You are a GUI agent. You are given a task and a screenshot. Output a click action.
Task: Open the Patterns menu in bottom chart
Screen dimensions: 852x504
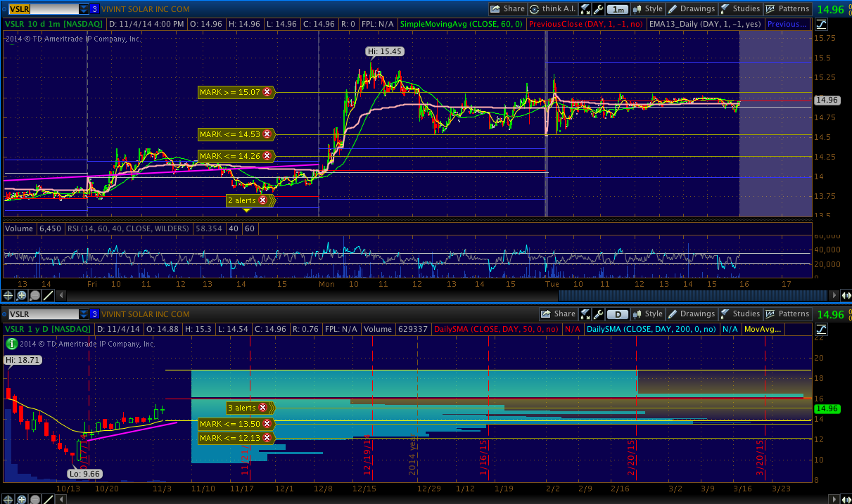tap(788, 314)
